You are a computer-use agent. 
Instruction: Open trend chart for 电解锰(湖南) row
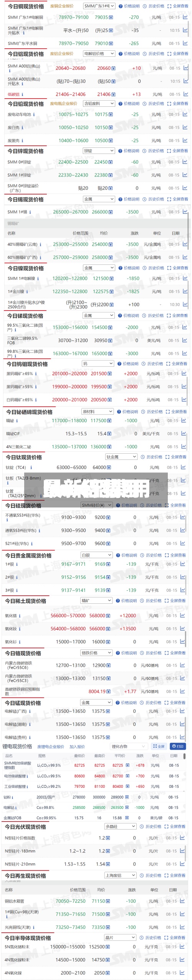coord(183,724)
